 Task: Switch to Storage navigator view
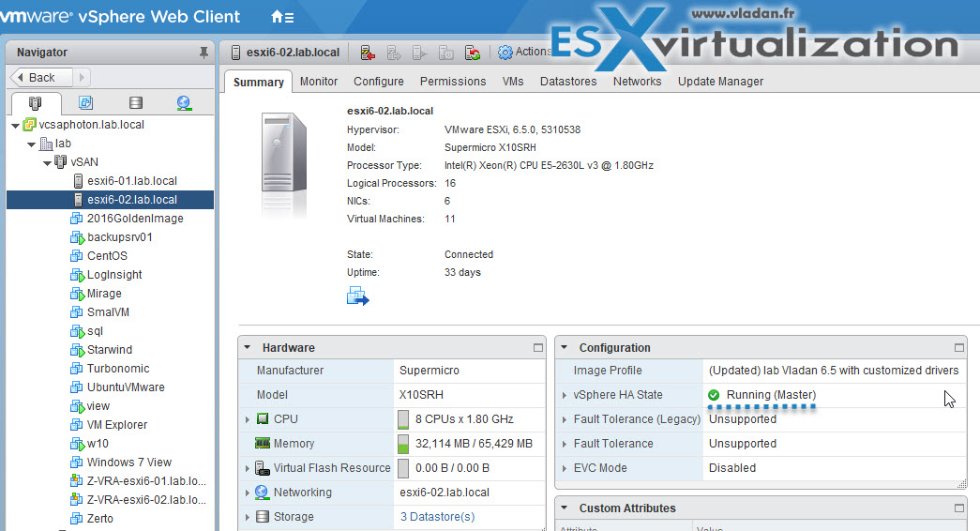click(136, 102)
